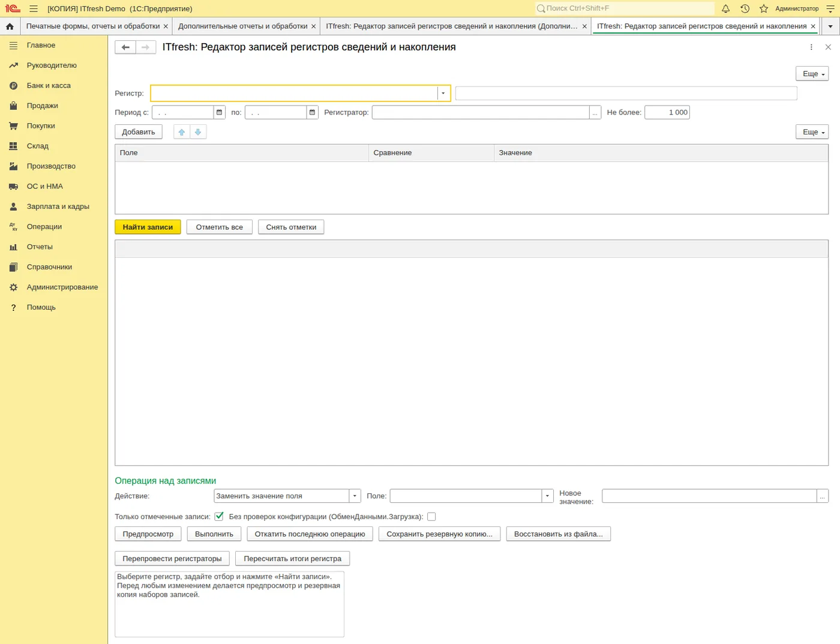
Task: Move filter row down with the arrow icon
Action: click(x=198, y=132)
